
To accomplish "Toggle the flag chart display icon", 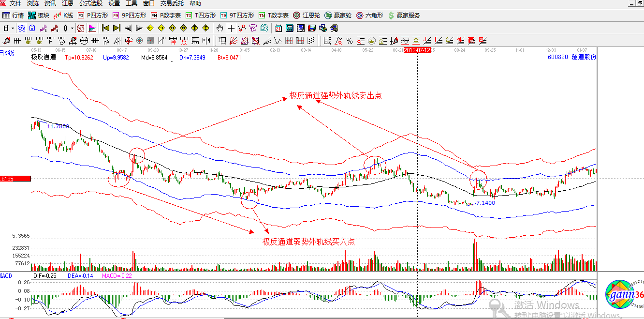I will tap(92, 28).
